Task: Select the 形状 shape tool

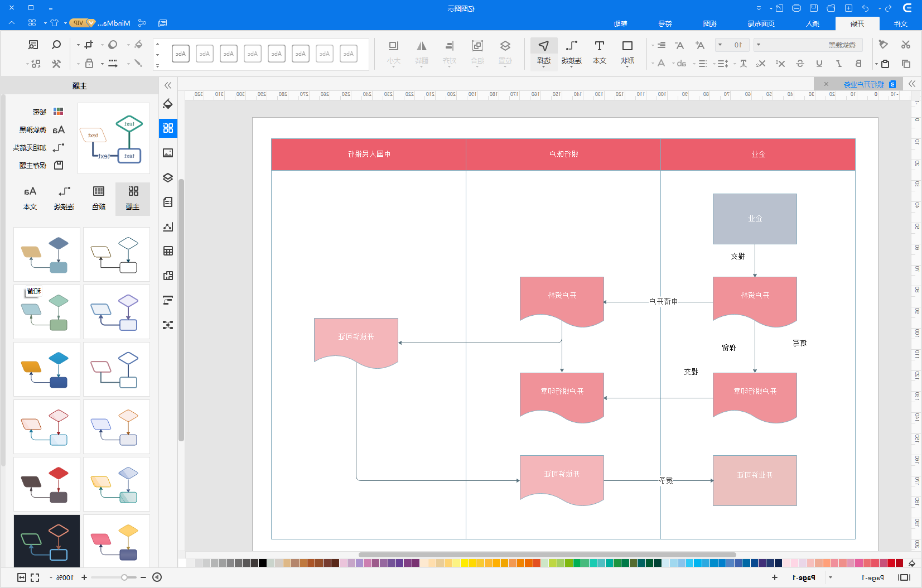Action: point(627,52)
